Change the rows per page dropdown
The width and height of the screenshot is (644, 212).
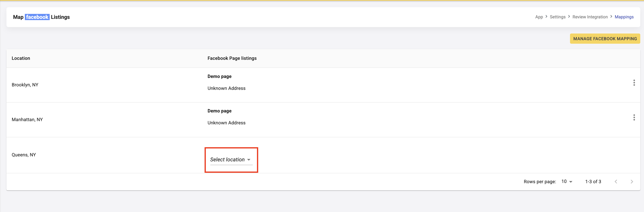click(x=567, y=181)
